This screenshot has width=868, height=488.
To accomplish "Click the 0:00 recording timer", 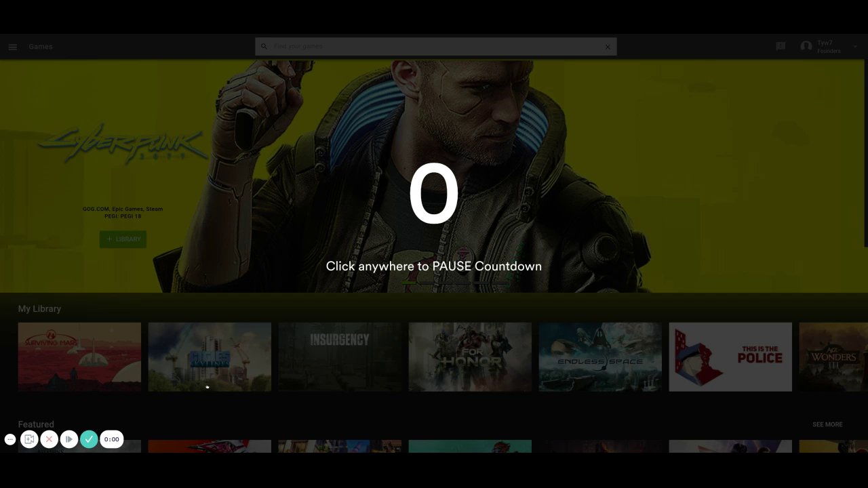I will 112,439.
